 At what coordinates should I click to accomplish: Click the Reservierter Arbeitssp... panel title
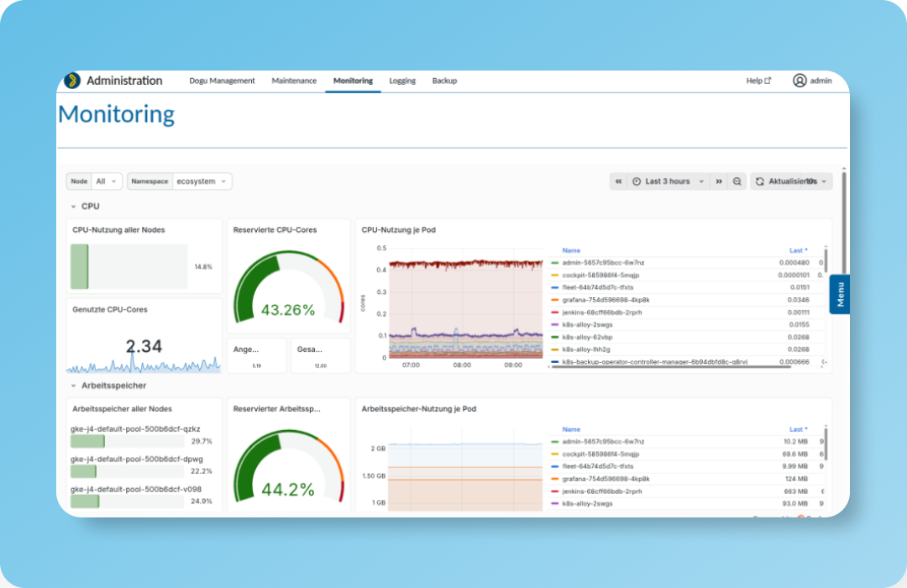point(276,408)
